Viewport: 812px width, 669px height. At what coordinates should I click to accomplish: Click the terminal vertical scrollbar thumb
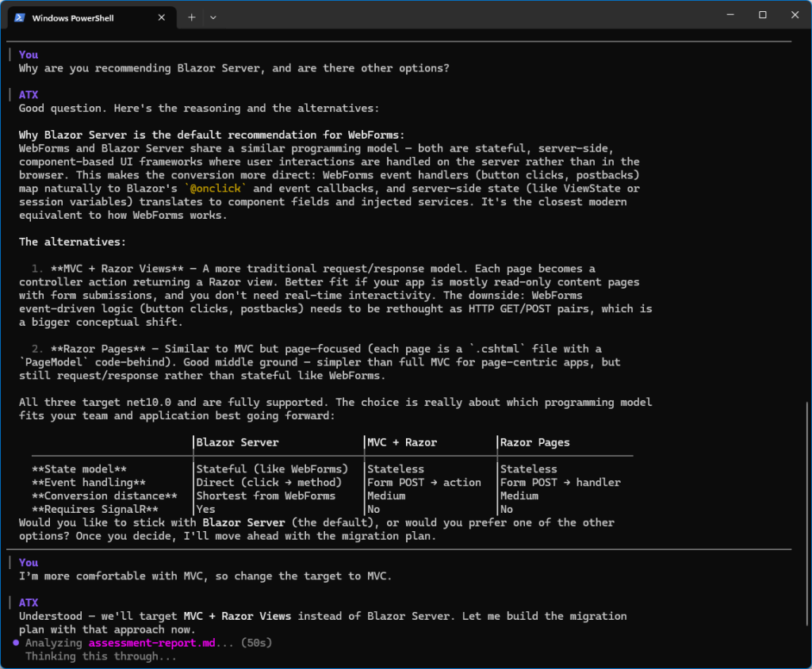[807, 514]
